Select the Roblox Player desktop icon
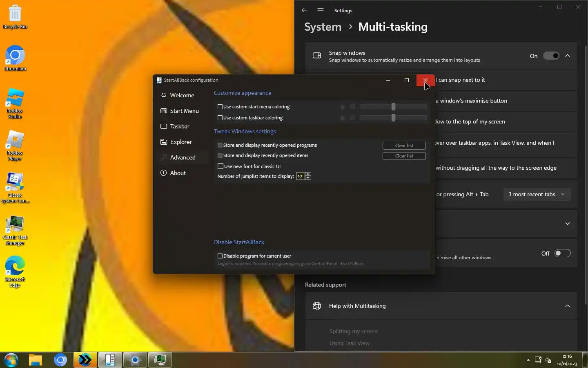This screenshot has width=588, height=368. (x=15, y=146)
